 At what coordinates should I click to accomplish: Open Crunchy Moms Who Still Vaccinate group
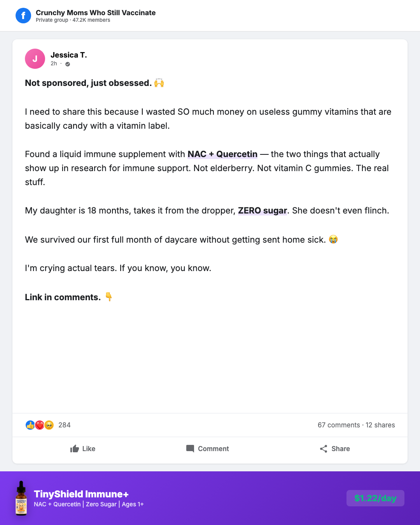tap(96, 13)
